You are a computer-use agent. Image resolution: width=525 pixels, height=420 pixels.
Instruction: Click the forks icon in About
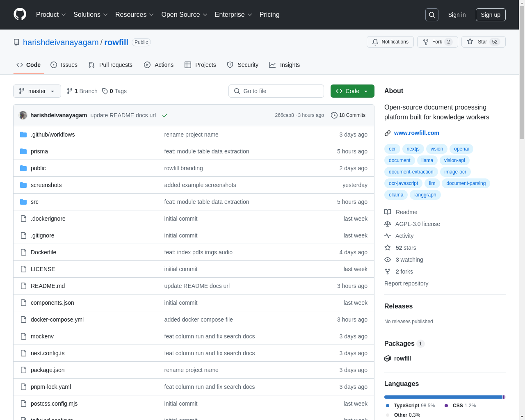[388, 272]
